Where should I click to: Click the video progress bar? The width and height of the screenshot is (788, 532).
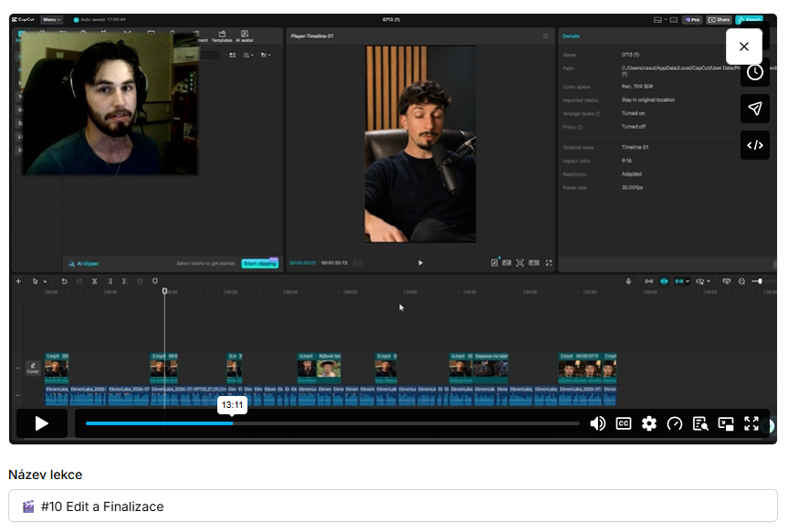(332, 423)
